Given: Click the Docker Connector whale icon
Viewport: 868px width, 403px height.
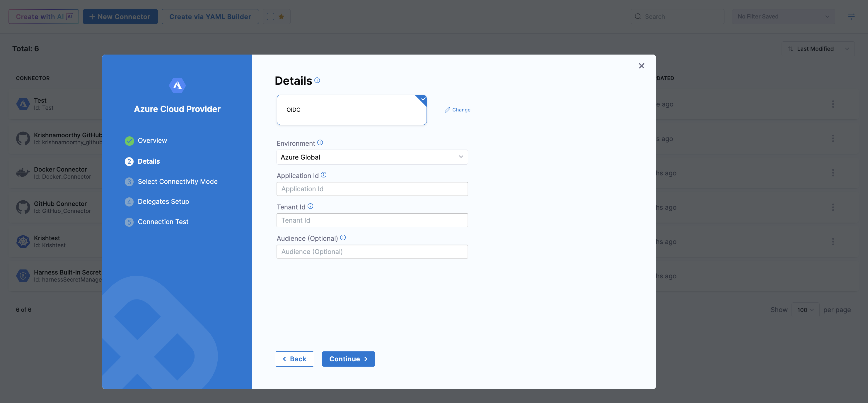Looking at the screenshot, I should [x=23, y=173].
